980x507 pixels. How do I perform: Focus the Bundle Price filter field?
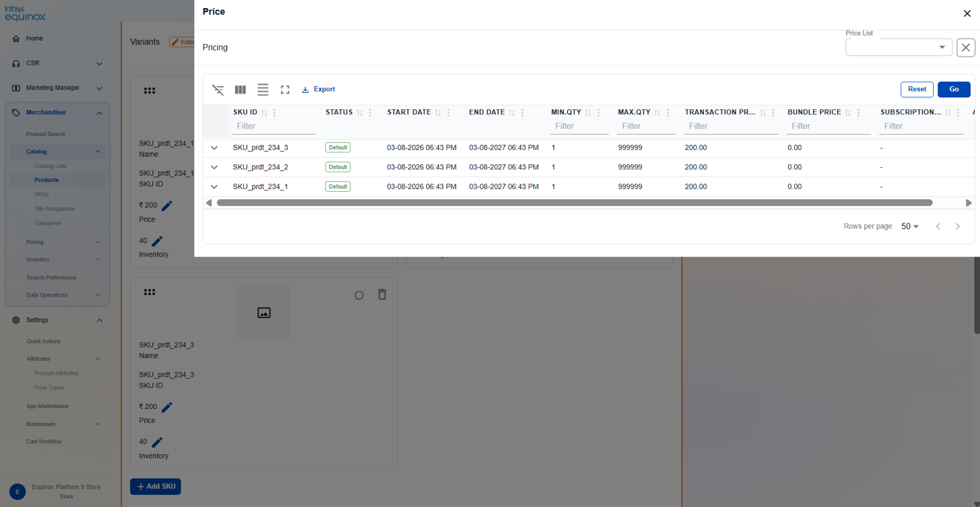tap(829, 126)
